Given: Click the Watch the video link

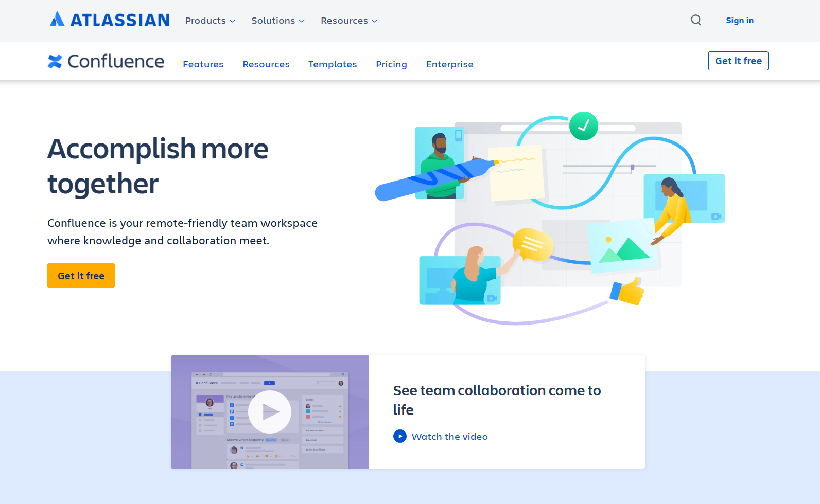Looking at the screenshot, I should tap(449, 437).
